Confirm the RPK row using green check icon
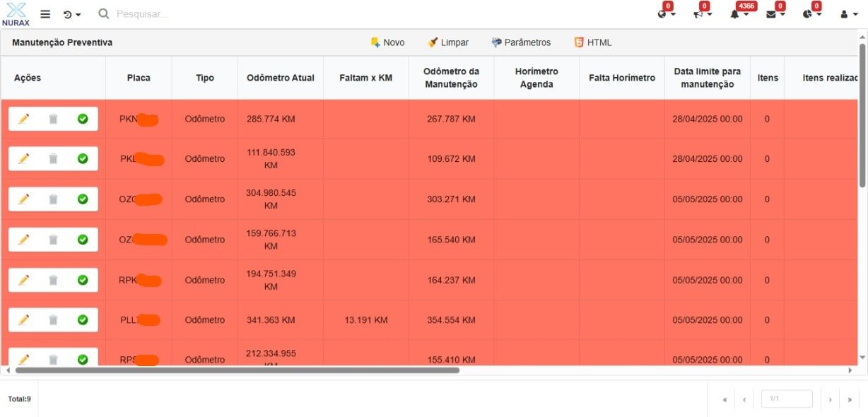The image size is (868, 417). pyautogui.click(x=83, y=280)
